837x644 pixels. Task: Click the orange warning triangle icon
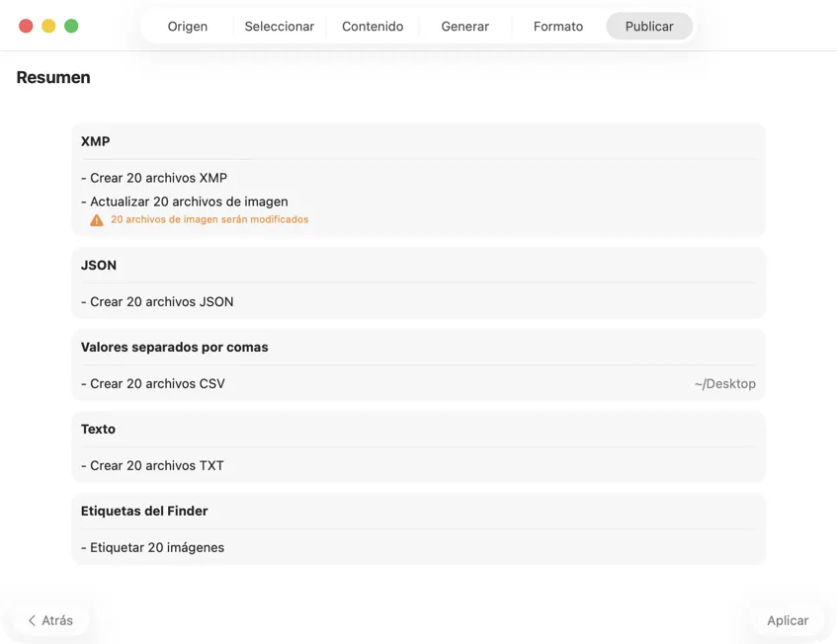coord(97,220)
